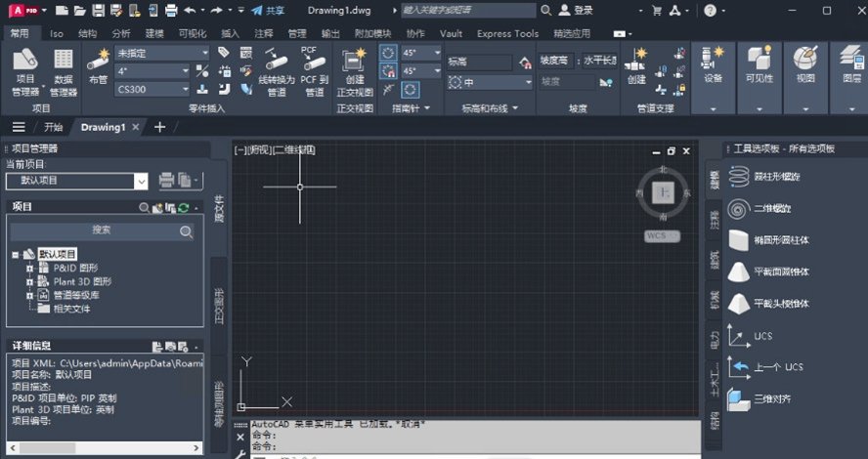Toggle the first compass button beside 45°

388,53
